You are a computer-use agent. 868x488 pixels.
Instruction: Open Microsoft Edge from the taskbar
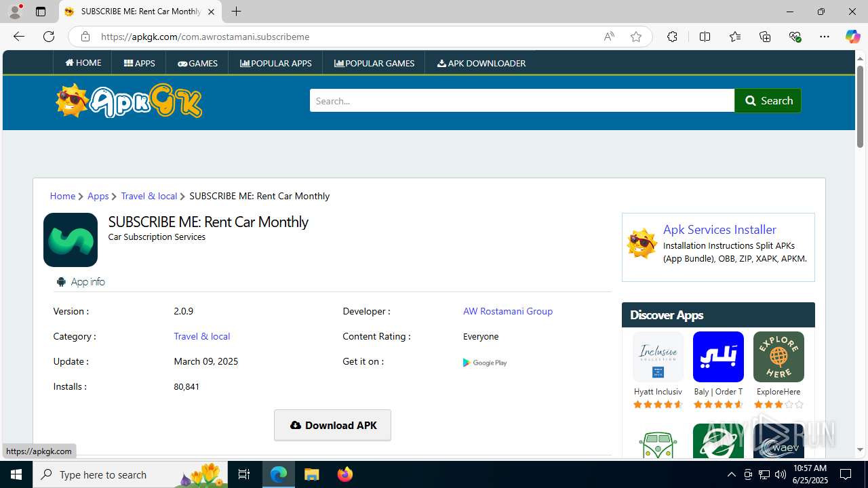pos(279,474)
